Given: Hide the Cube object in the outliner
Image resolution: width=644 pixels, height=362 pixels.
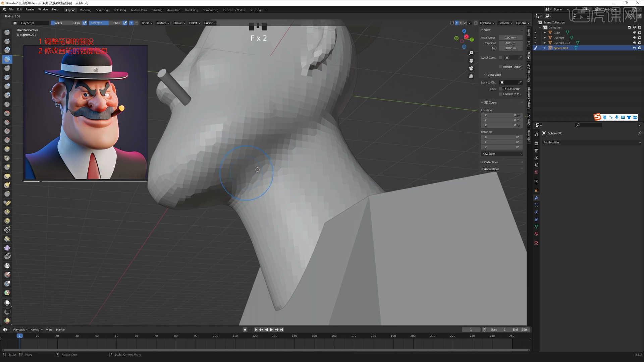Looking at the screenshot, I should coord(634,33).
